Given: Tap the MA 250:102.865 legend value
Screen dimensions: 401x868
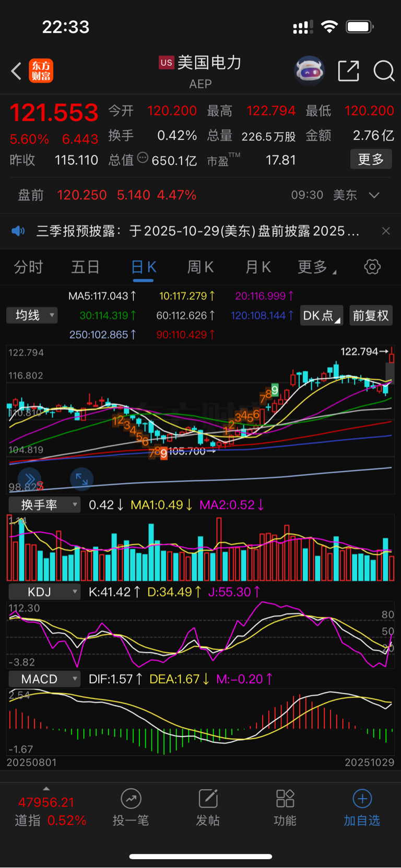Looking at the screenshot, I should coord(103,335).
